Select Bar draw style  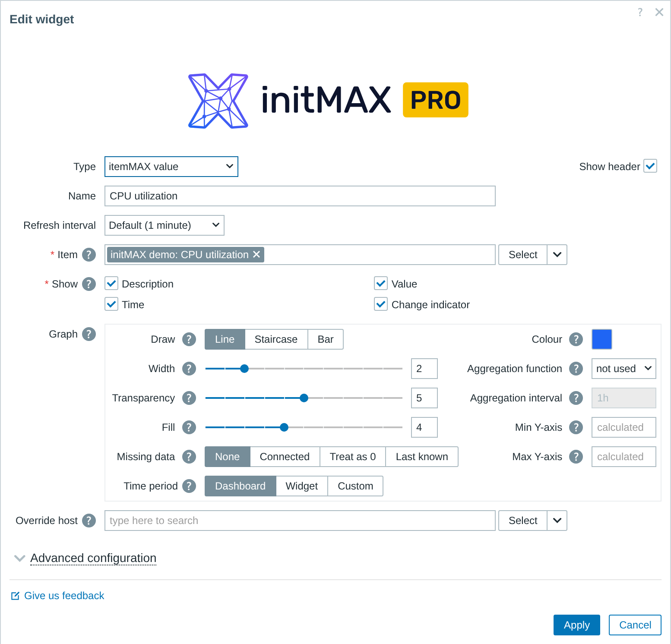click(x=326, y=339)
